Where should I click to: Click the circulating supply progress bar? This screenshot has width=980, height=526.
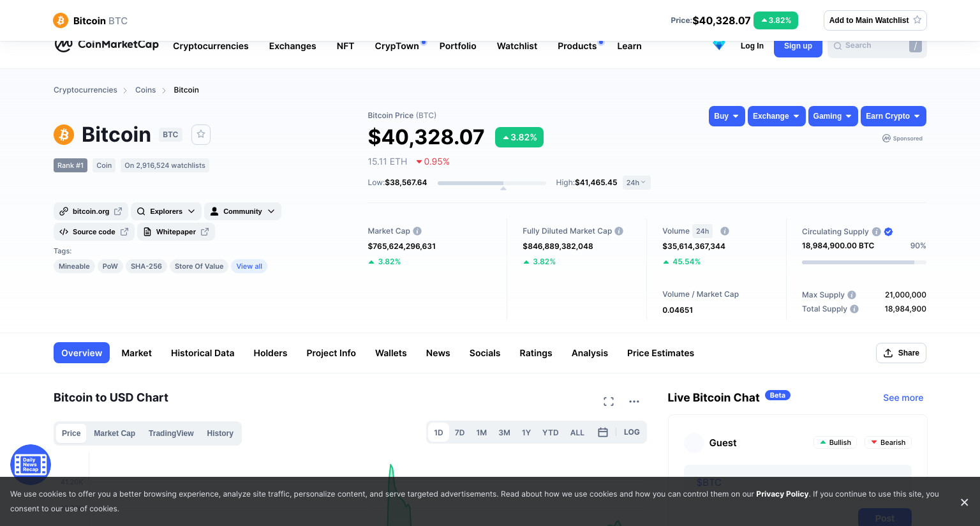pos(864,262)
